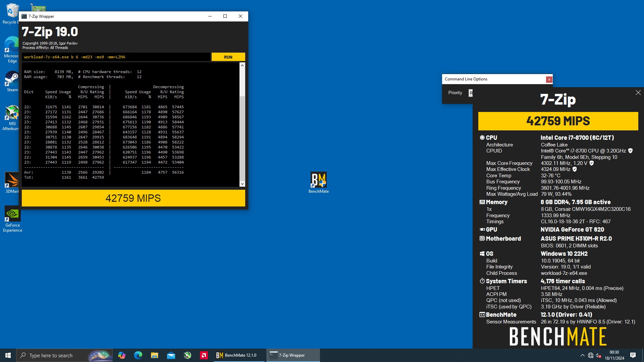Click the Motherboard section icon

point(482,238)
